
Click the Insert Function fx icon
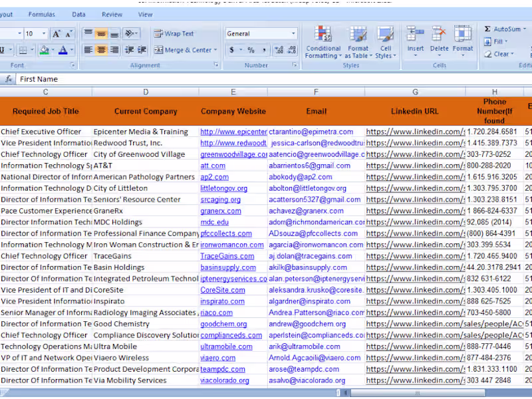[x=9, y=79]
